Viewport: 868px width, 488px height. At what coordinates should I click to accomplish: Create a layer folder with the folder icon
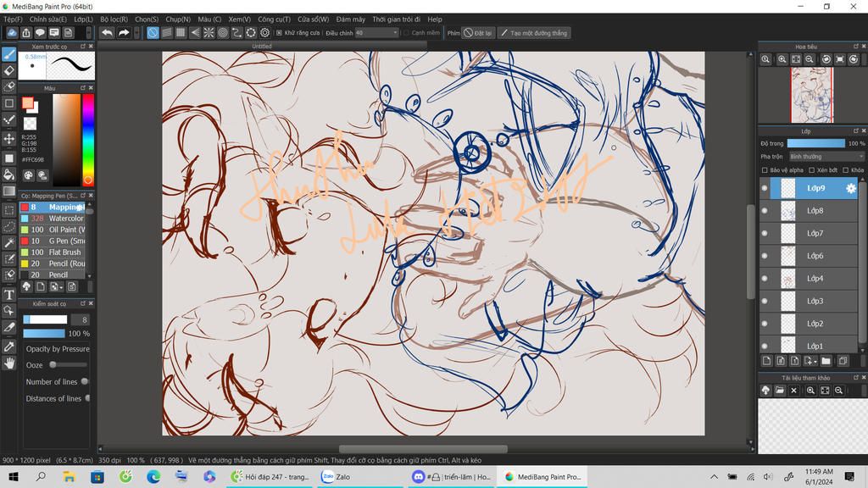tap(826, 361)
